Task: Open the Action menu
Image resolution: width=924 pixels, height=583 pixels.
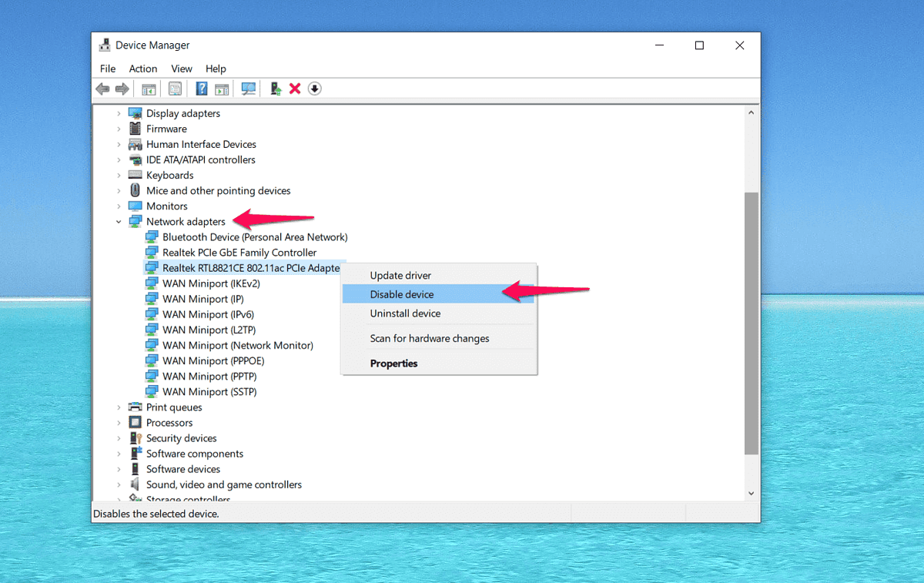Action: point(143,69)
